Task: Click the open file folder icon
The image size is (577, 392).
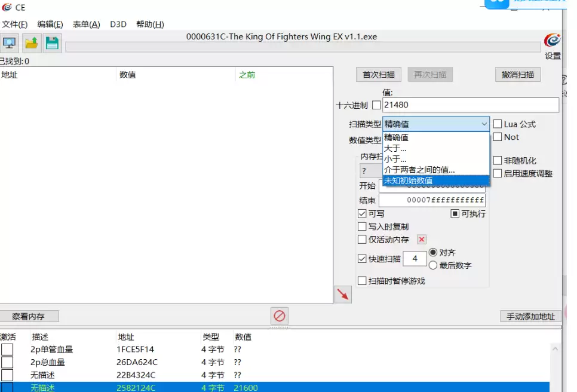Action: pos(31,44)
